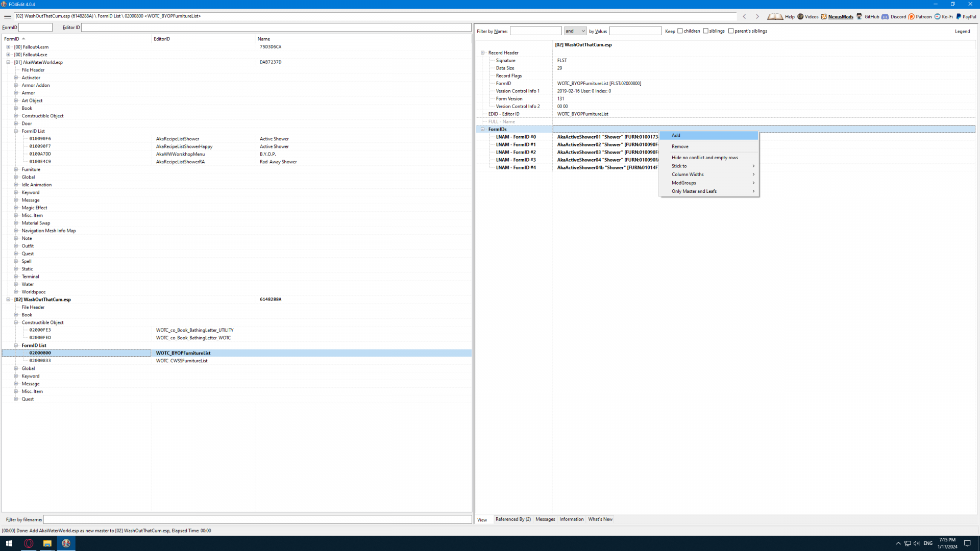Open the Videos link icon
The width and height of the screenshot is (980, 551).
tap(800, 16)
